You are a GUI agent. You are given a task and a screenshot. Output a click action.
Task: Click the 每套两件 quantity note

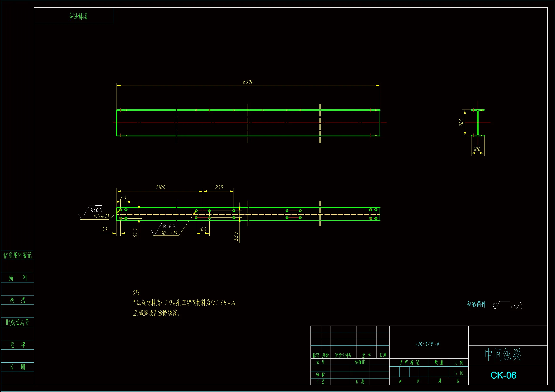(x=476, y=304)
